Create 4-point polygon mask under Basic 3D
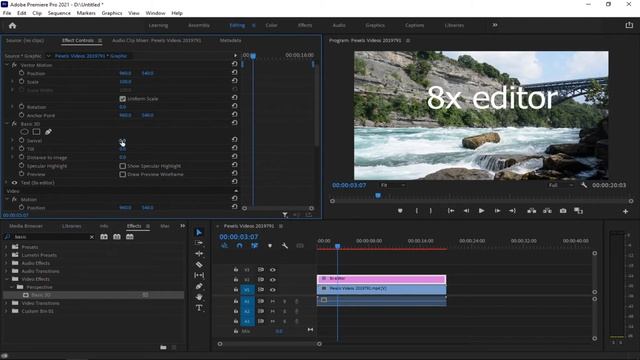The image size is (640, 360). [x=36, y=132]
